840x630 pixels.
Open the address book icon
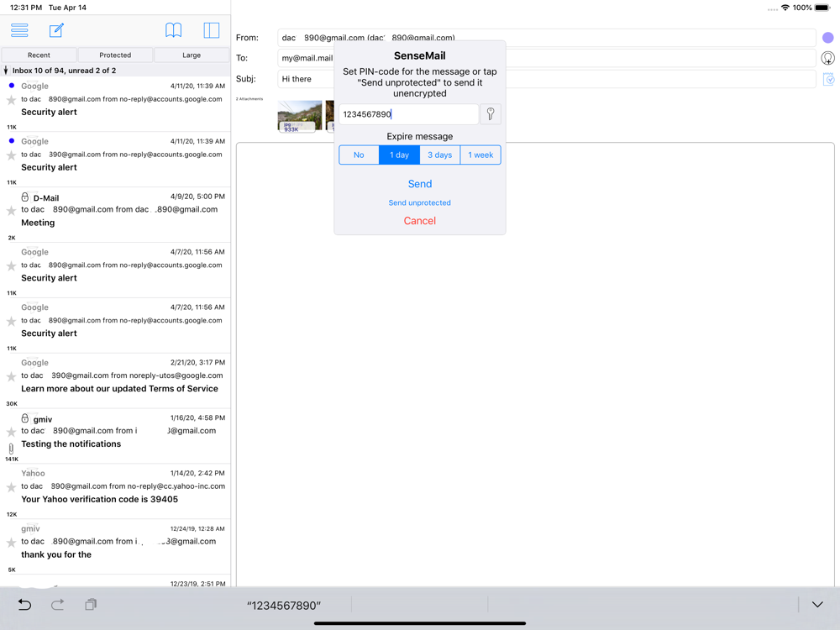point(173,30)
